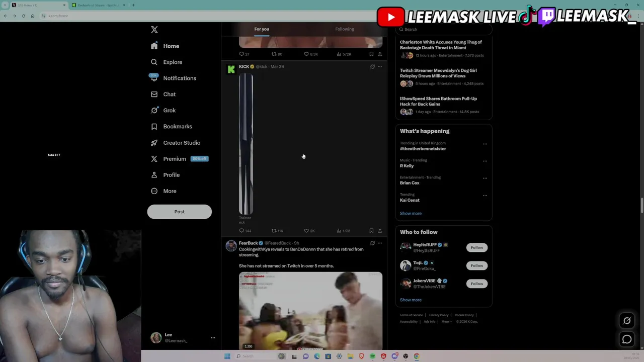The width and height of the screenshot is (644, 362).
Task: Open Privacy Policy footer link
Action: point(439,315)
